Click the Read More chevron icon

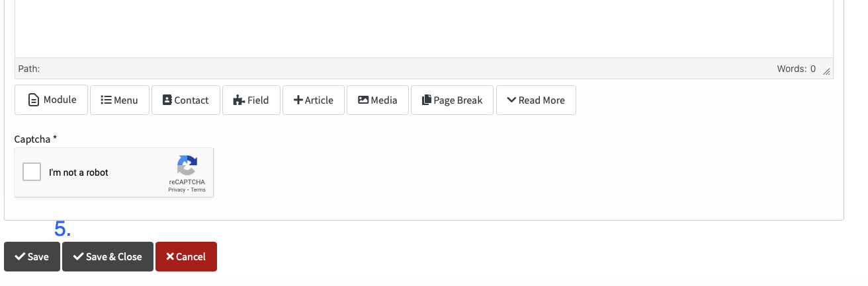(x=511, y=100)
